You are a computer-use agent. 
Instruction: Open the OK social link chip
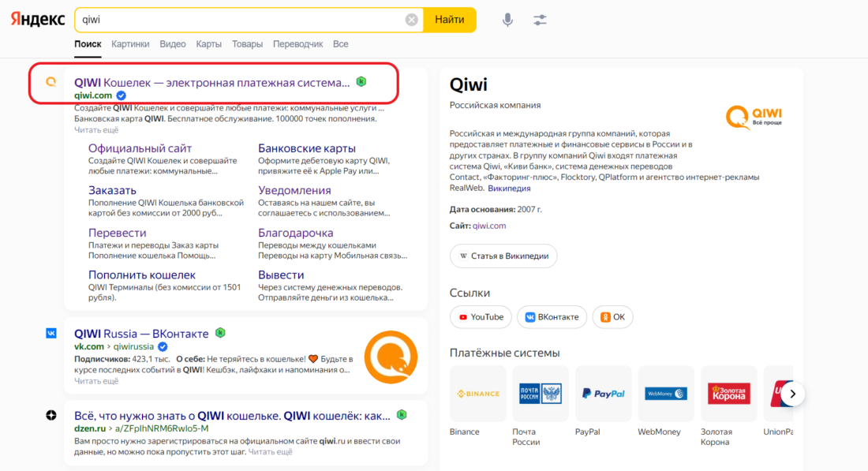click(612, 317)
